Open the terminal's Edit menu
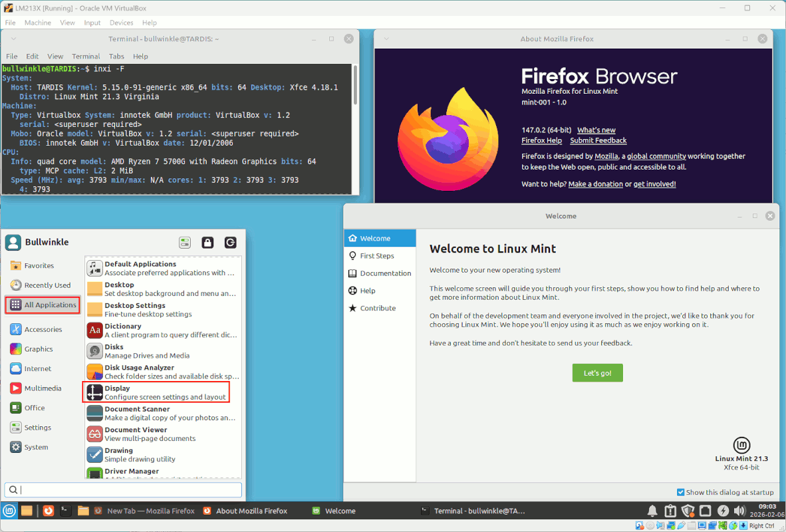The width and height of the screenshot is (786, 532). point(32,56)
